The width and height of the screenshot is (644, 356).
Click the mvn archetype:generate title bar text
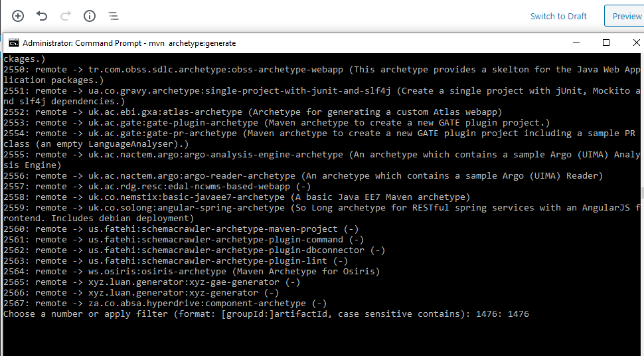click(x=193, y=43)
